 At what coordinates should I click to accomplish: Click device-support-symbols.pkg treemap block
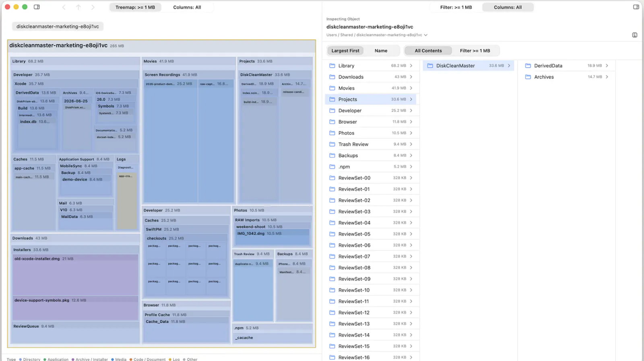point(75,308)
